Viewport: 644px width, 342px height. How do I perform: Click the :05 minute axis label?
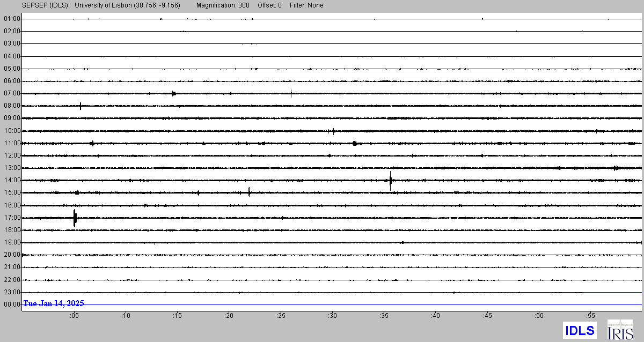pos(74,316)
